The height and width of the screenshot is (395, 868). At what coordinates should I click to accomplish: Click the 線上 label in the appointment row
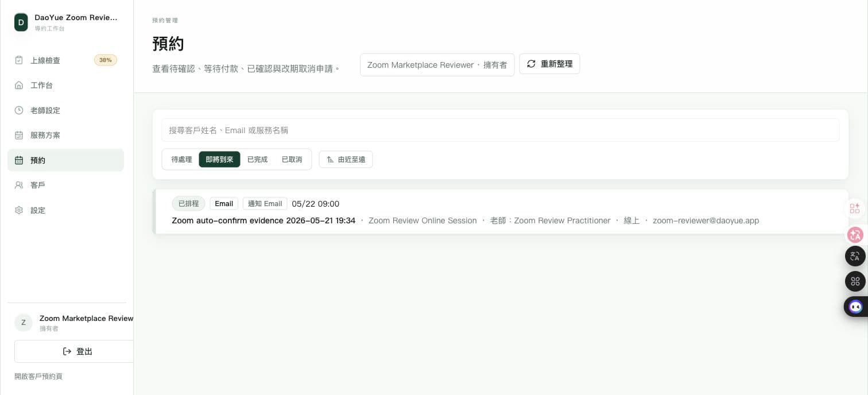click(x=631, y=220)
